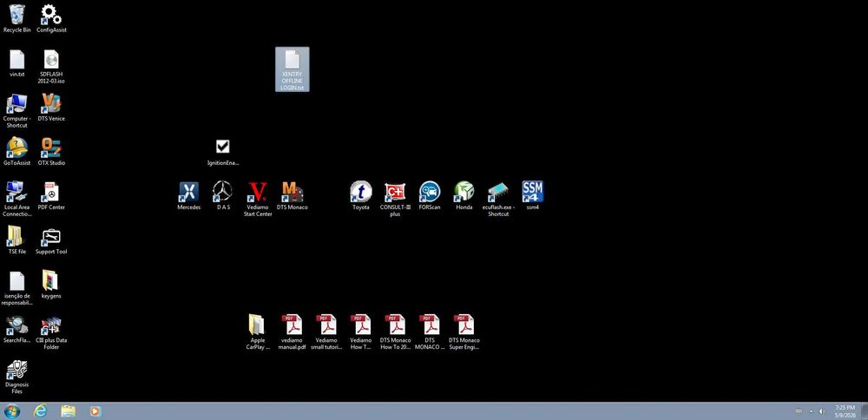
Task: Select the isenção de responsabilidade document
Action: point(17,280)
